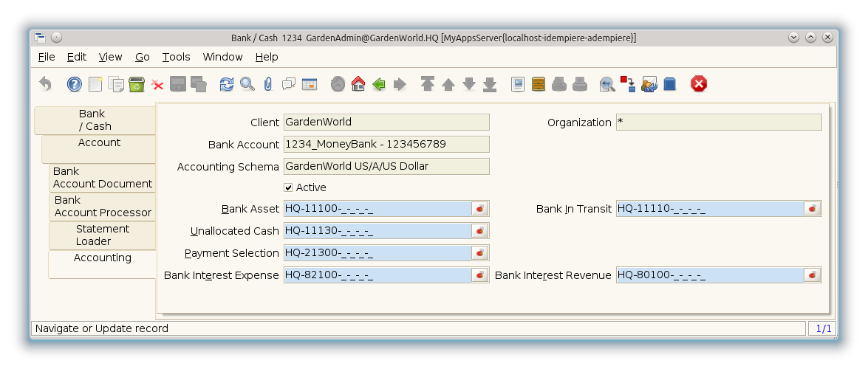Click the Attachment paperclip icon
This screenshot has width=868, height=369.
click(267, 84)
